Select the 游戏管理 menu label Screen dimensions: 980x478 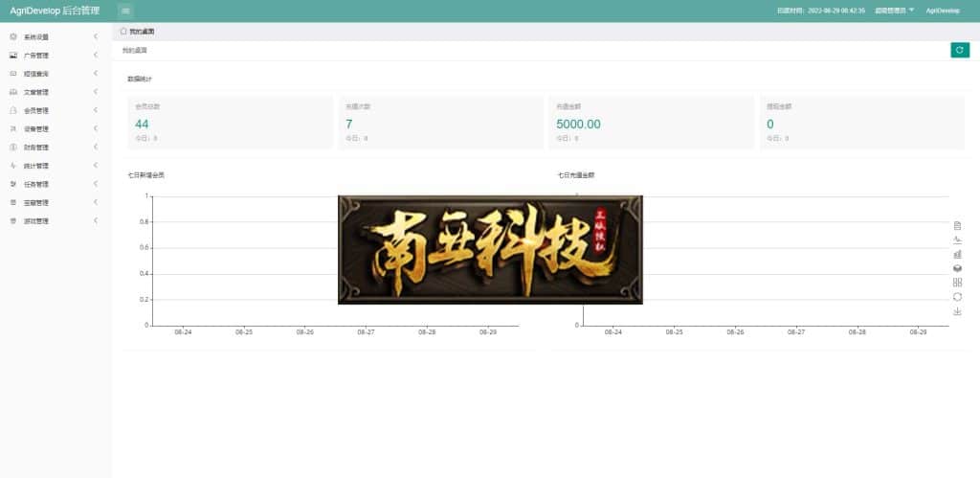point(36,221)
